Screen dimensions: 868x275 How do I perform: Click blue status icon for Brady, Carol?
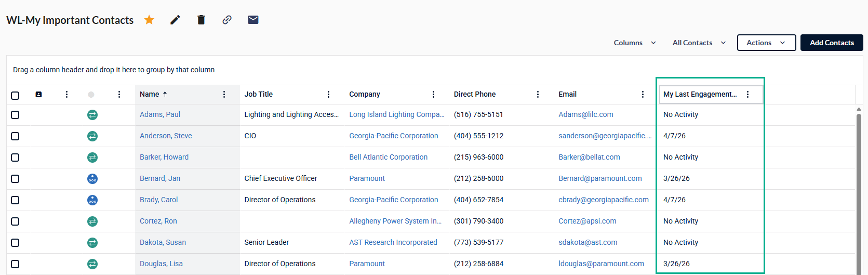point(92,200)
